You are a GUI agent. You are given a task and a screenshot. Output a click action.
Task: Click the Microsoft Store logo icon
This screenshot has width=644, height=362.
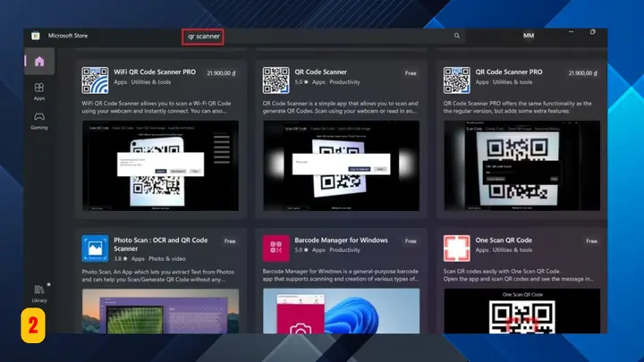[36, 36]
